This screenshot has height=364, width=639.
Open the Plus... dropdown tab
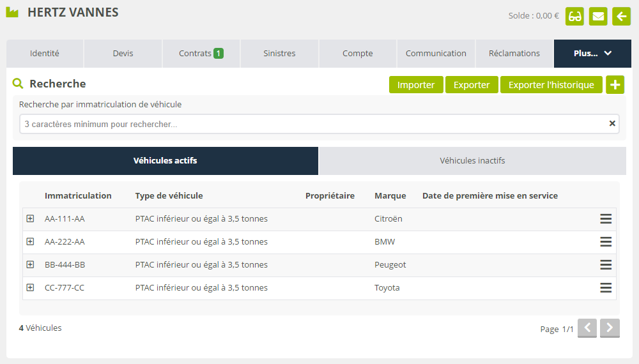[592, 54]
